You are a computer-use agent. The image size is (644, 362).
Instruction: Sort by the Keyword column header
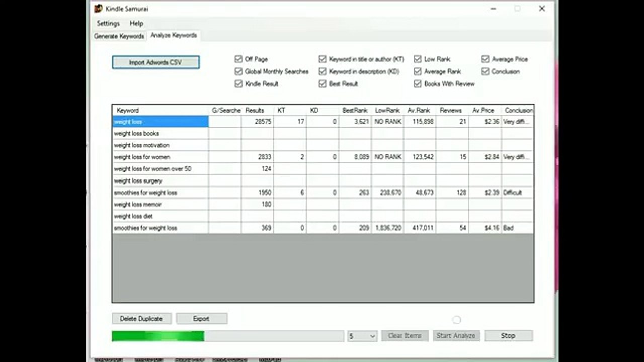coord(160,110)
